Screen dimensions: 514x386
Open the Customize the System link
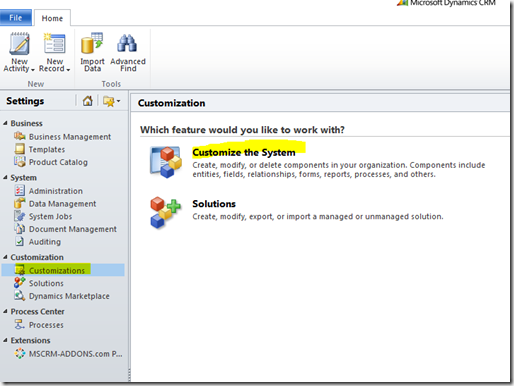click(244, 152)
